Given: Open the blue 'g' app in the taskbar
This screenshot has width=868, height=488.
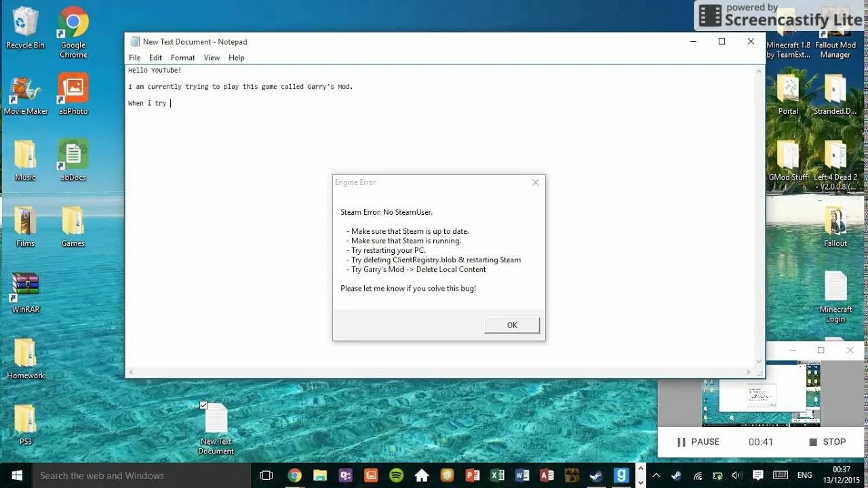Looking at the screenshot, I should tap(621, 476).
